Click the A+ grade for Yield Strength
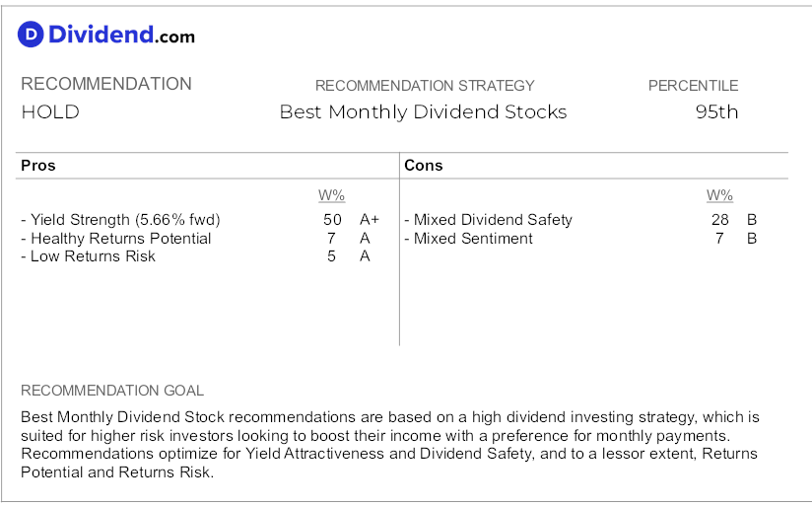This screenshot has width=812, height=507. (370, 220)
